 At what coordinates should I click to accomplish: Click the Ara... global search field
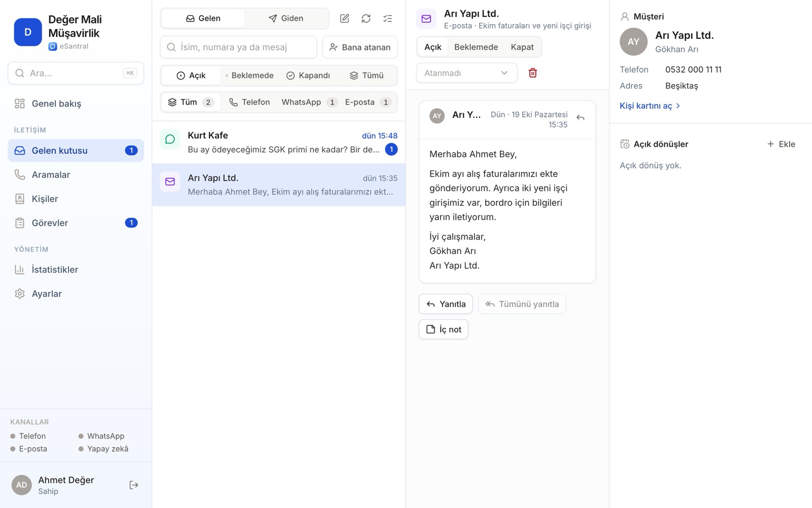(76, 73)
